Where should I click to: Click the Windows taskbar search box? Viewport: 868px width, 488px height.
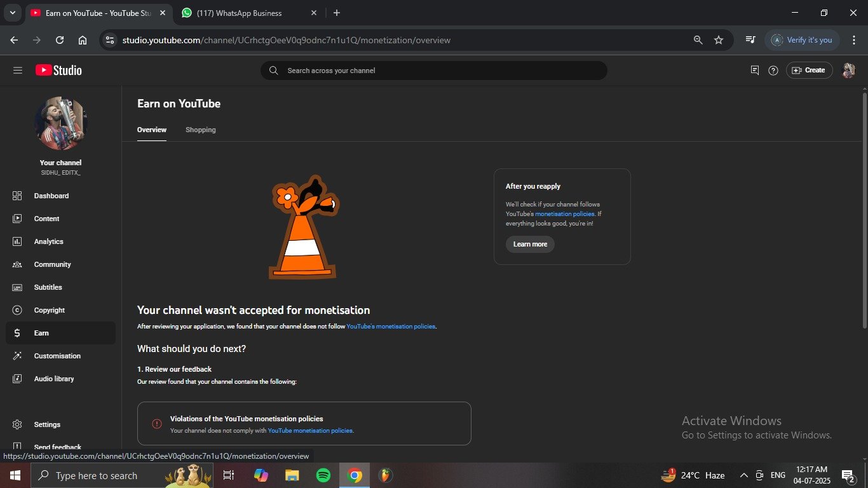coord(122,475)
